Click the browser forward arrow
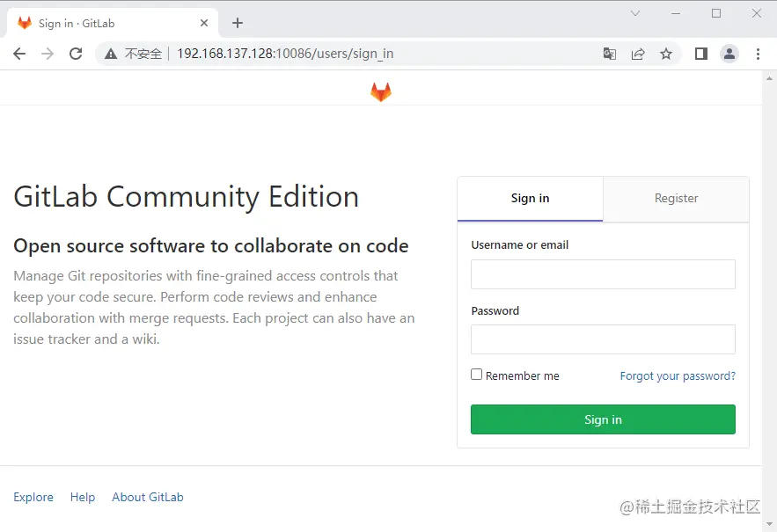Viewport: 777px width, 532px height. coord(48,54)
